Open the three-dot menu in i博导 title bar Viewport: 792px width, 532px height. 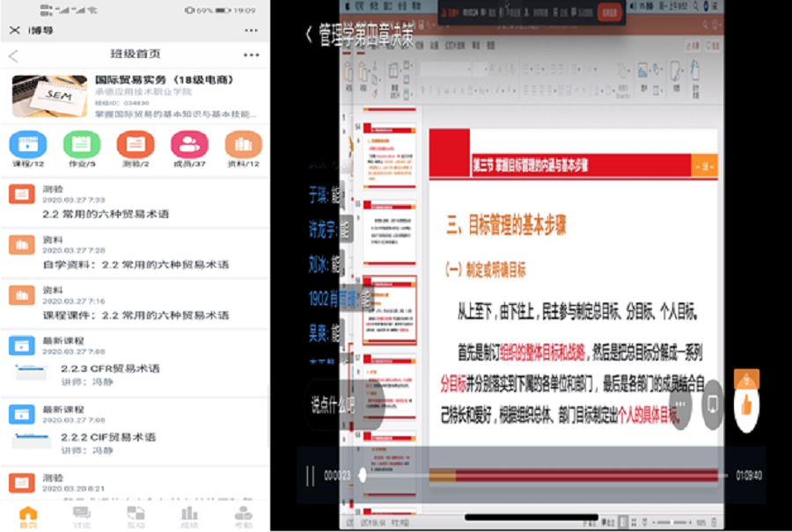(x=252, y=31)
